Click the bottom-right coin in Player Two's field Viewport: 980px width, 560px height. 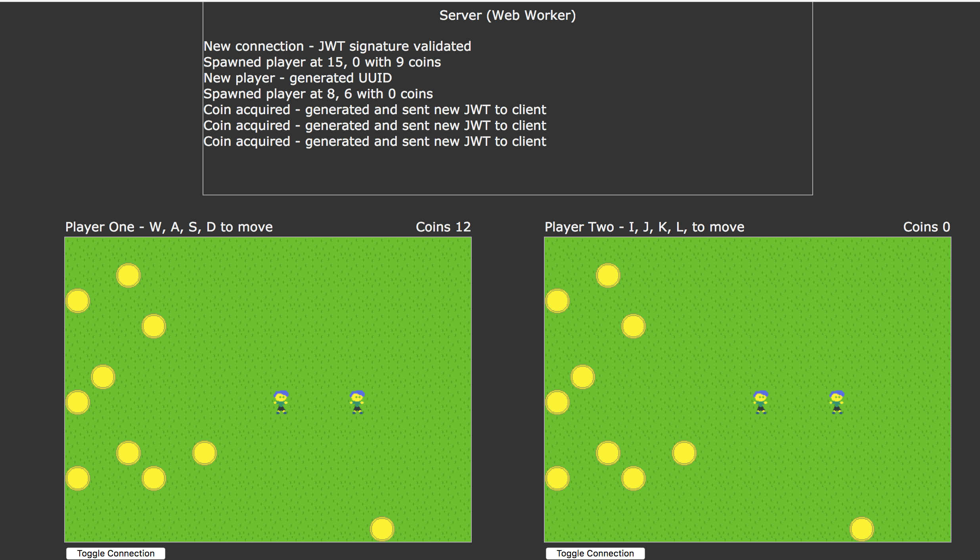(x=862, y=529)
